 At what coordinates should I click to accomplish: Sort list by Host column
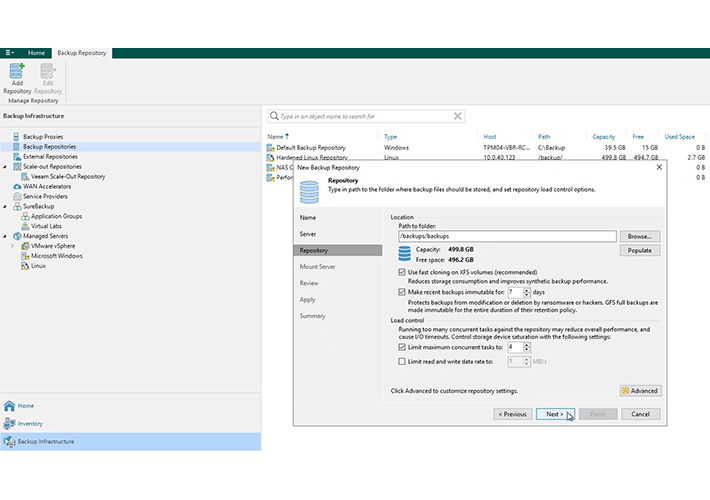pyautogui.click(x=489, y=136)
